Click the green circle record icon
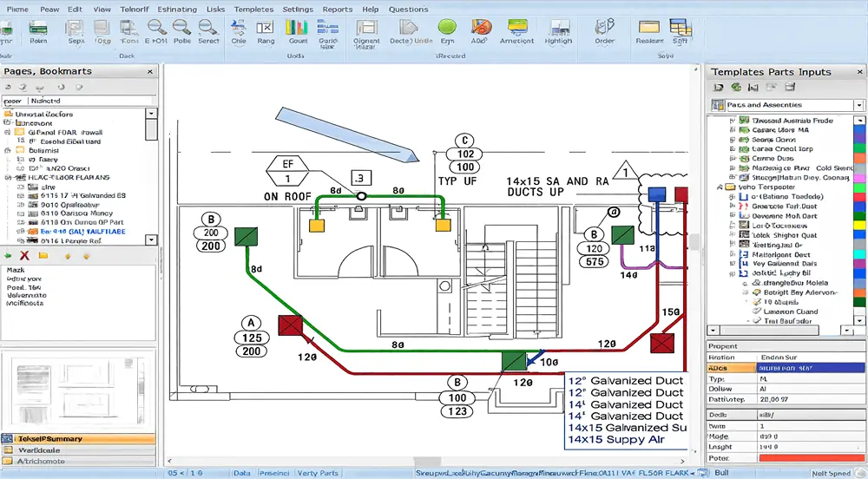This screenshot has height=479, width=868. coord(447,27)
